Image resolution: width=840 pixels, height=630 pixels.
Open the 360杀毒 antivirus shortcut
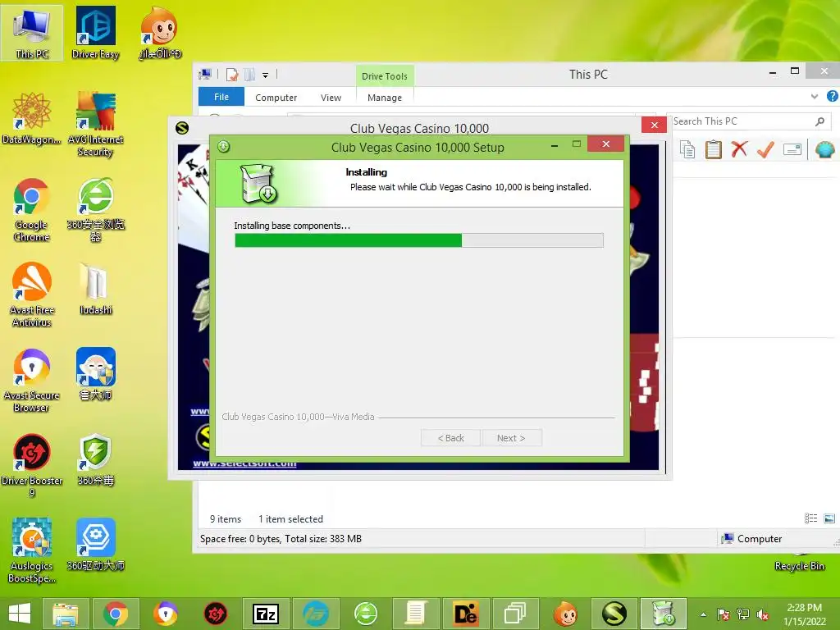tap(95, 459)
